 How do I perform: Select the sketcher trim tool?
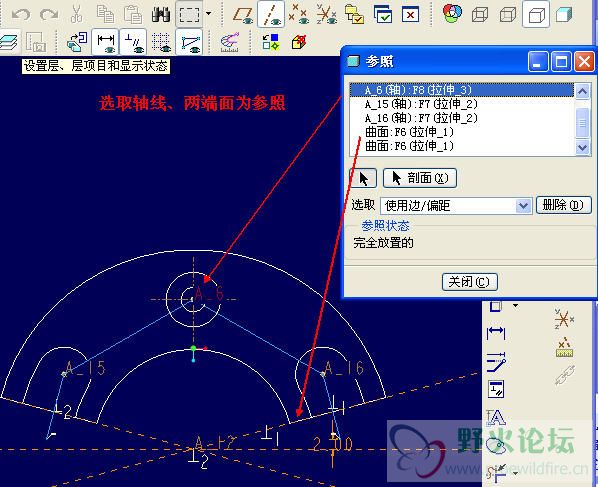click(496, 473)
